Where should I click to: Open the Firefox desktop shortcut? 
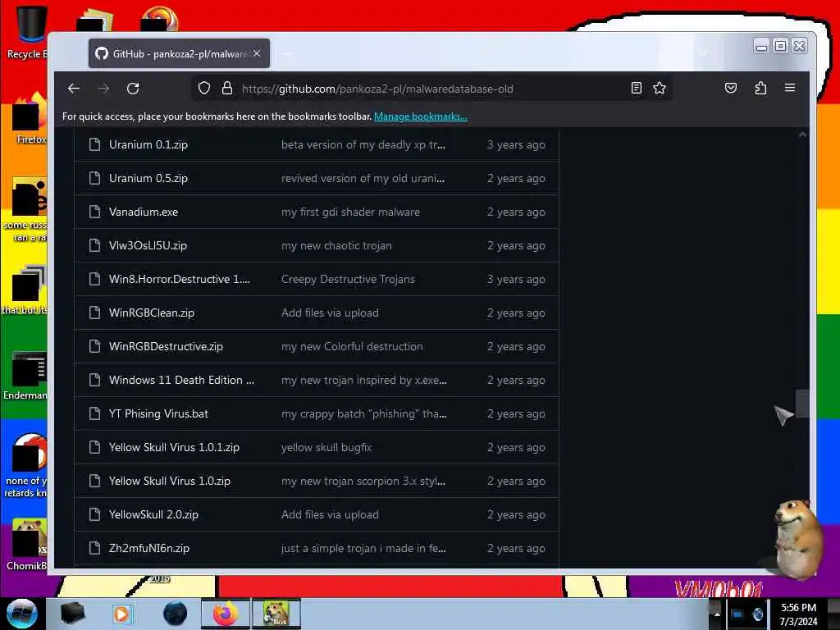click(x=30, y=119)
